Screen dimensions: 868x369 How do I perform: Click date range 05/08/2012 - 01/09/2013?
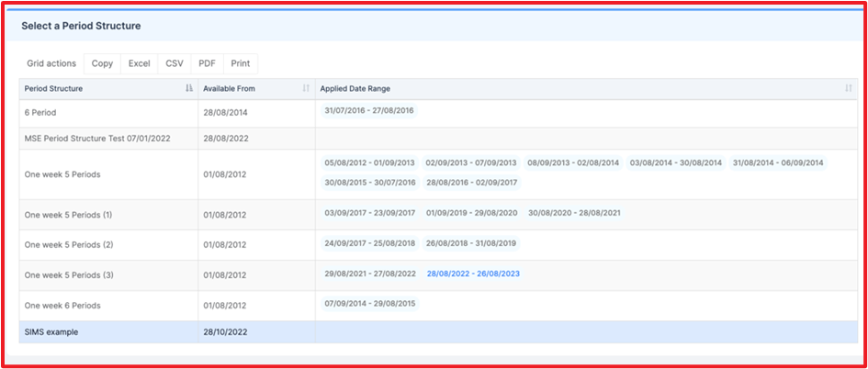click(x=370, y=163)
